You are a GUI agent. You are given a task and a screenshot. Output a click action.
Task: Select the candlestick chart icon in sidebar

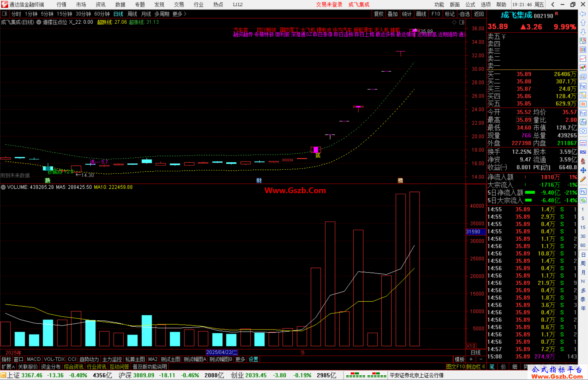[x=583, y=68]
